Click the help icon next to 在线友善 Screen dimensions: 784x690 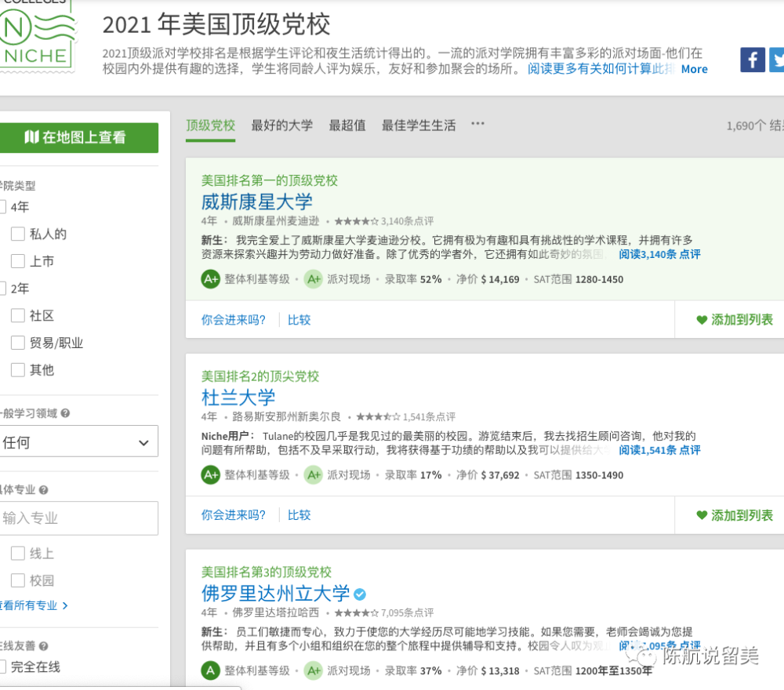pos(43,646)
